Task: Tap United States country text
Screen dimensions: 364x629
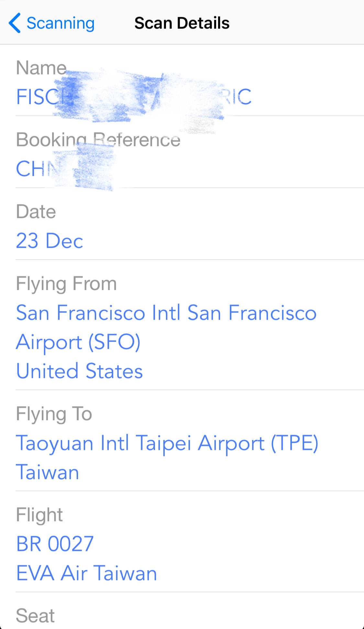Action: tap(79, 371)
